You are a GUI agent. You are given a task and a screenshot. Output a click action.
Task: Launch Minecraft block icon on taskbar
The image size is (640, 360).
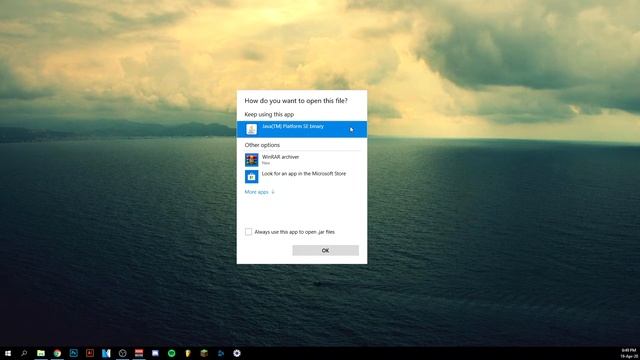[204, 353]
